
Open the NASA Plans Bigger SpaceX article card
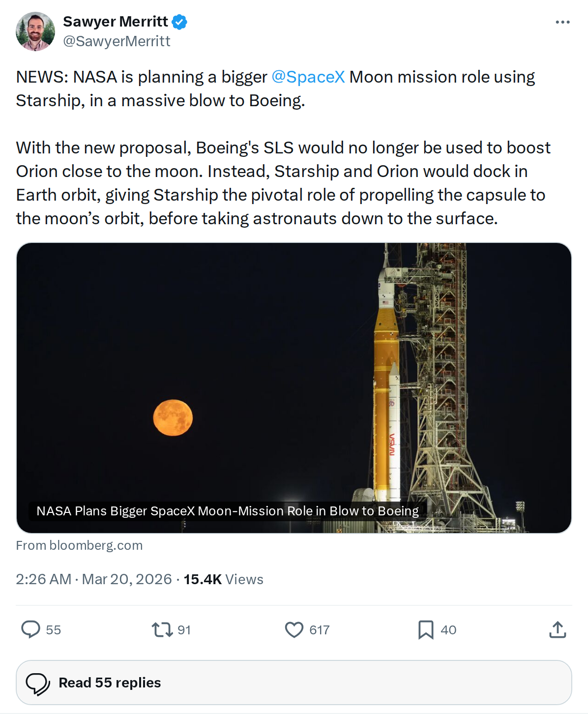pyautogui.click(x=227, y=511)
